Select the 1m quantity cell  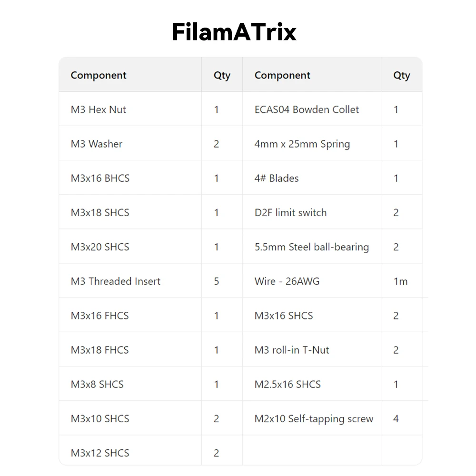(x=400, y=281)
